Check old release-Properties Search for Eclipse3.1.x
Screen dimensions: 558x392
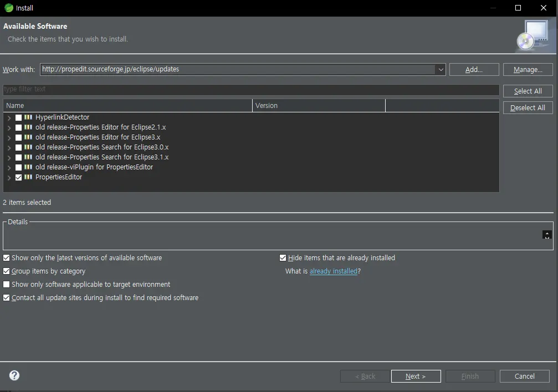pyautogui.click(x=18, y=157)
